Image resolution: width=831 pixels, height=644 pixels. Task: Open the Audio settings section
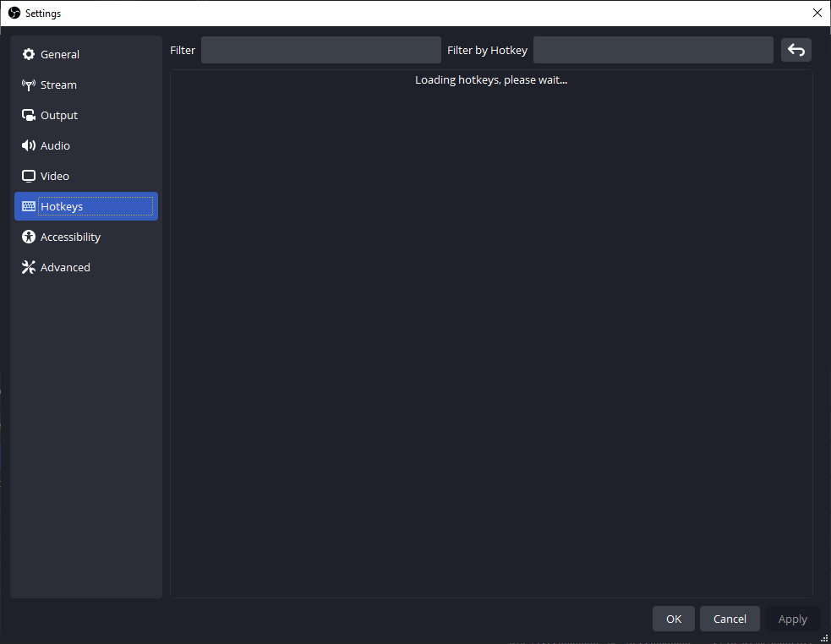coord(86,145)
